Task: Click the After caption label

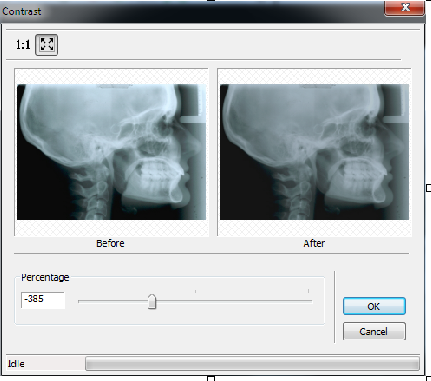Action: pos(314,243)
